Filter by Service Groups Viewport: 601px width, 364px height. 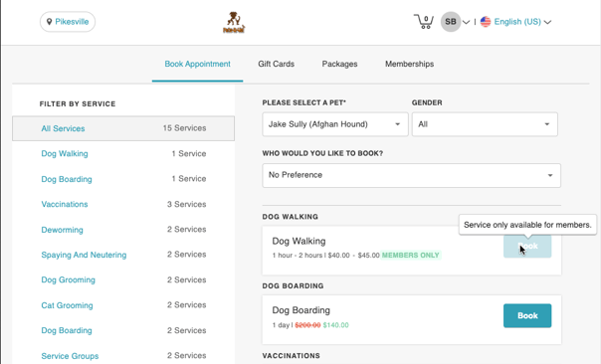click(70, 356)
